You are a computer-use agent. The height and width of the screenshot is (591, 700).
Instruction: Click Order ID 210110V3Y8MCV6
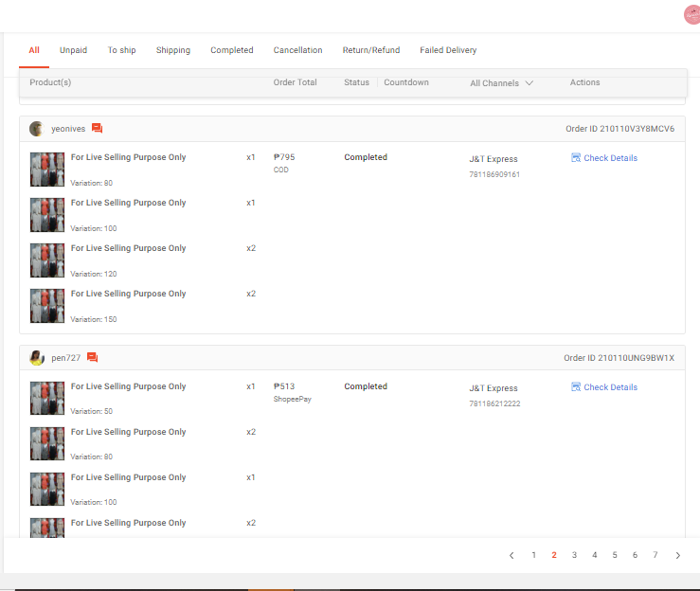pyautogui.click(x=620, y=129)
